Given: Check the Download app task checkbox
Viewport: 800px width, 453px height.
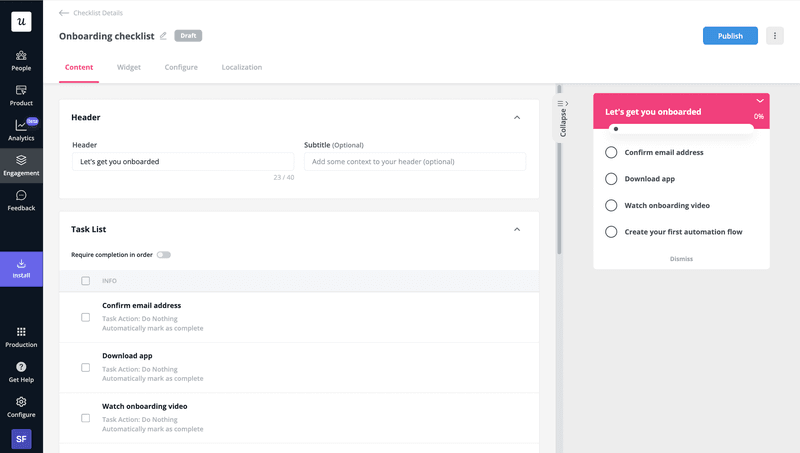Looking at the screenshot, I should [x=85, y=367].
